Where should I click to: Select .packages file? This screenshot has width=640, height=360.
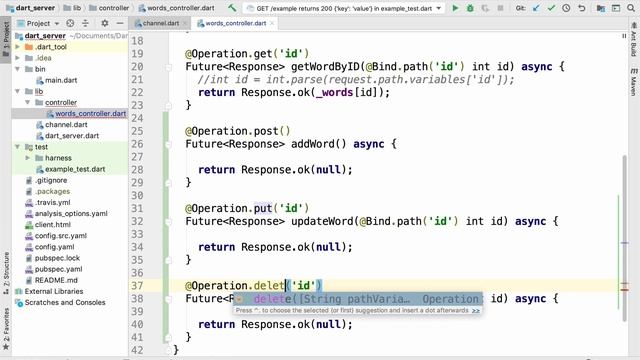coord(52,191)
